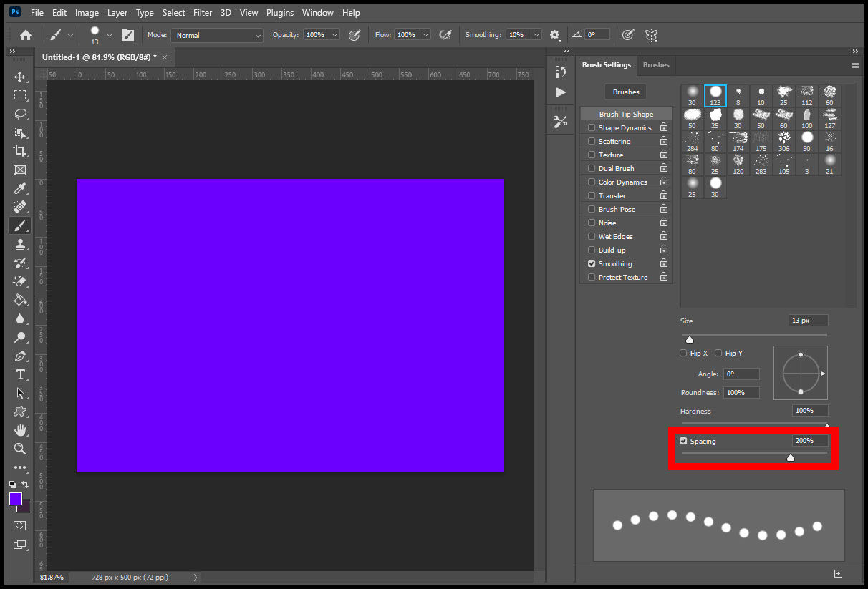868x589 pixels.
Task: Open the Filter menu
Action: 203,12
